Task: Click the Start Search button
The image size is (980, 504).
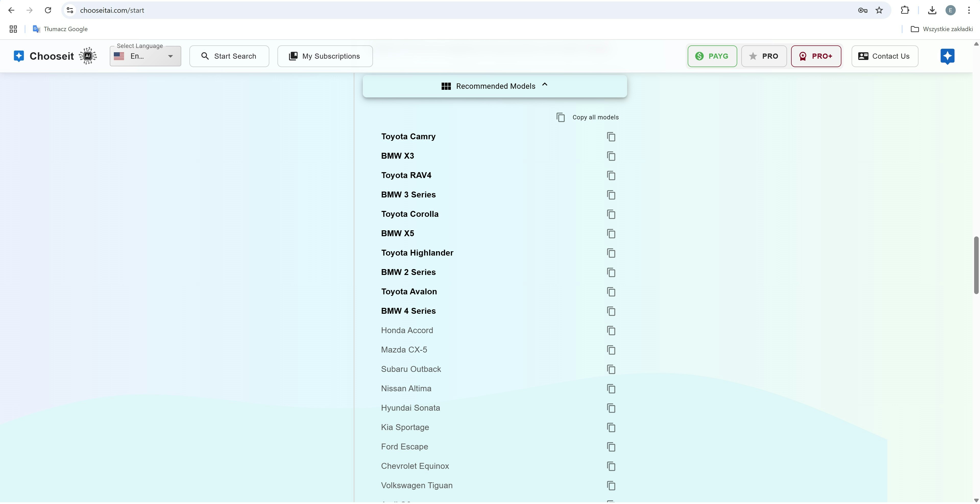Action: click(x=229, y=56)
